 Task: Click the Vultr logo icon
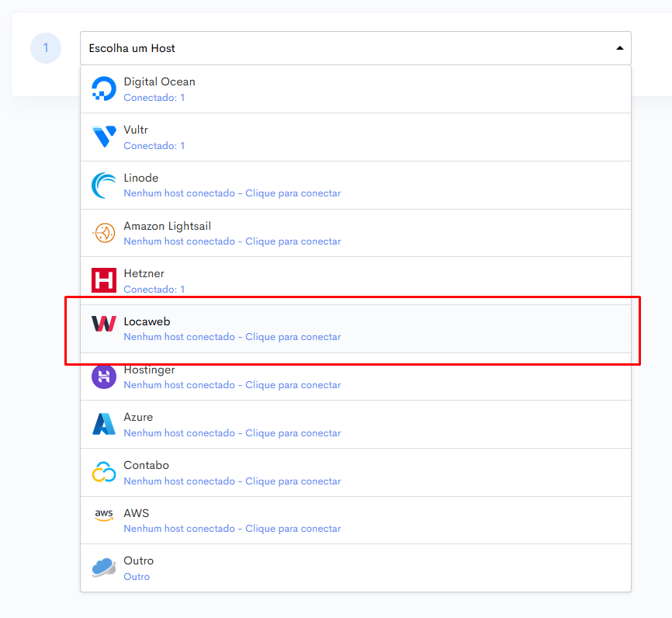(104, 137)
